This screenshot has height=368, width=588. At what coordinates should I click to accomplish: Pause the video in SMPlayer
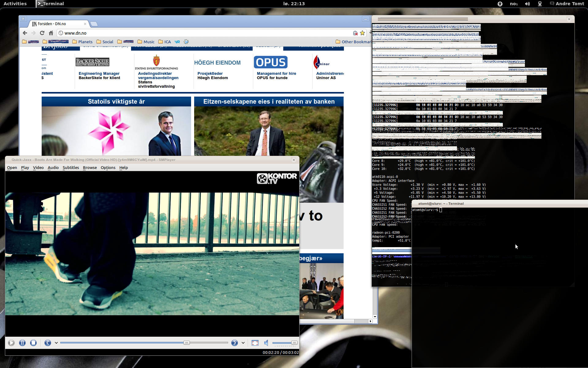(22, 343)
